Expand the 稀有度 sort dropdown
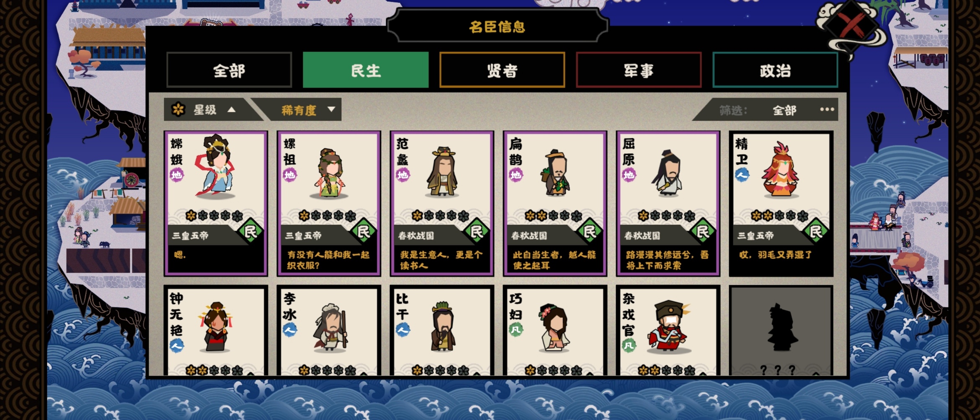This screenshot has height=420, width=980. pos(331,110)
